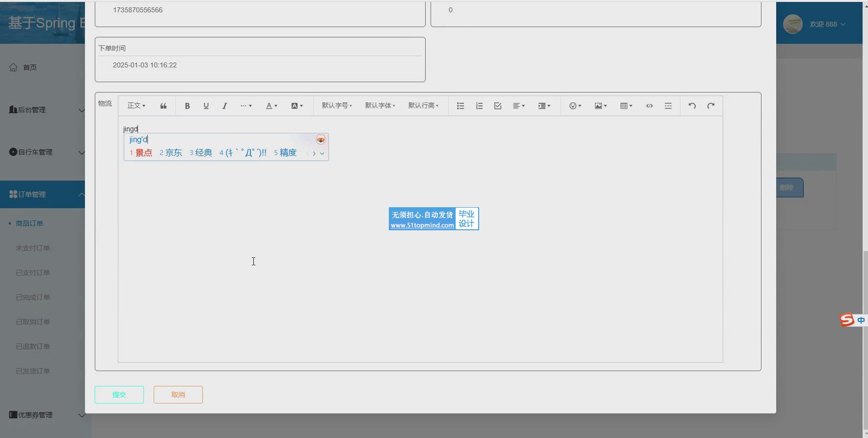
Task: Open 已支付订单 in the sidebar
Action: click(33, 273)
